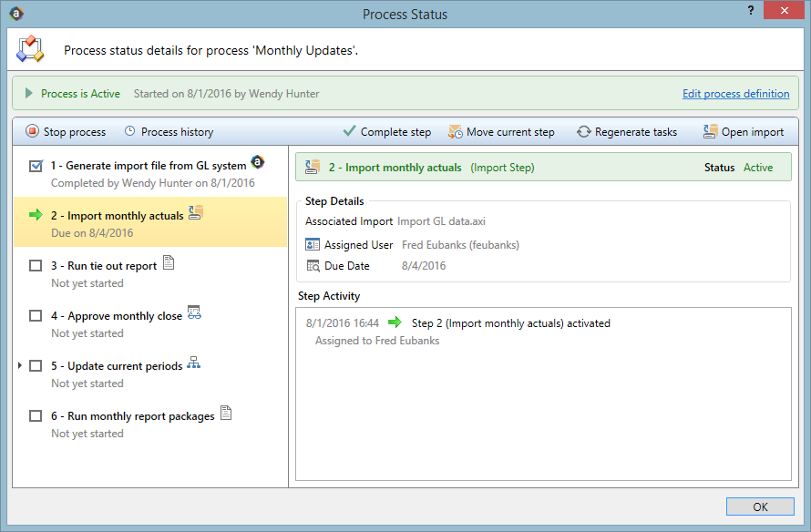The image size is (811, 532).
Task: Click the hierarchy icon beside Update current periods
Action: (x=194, y=363)
